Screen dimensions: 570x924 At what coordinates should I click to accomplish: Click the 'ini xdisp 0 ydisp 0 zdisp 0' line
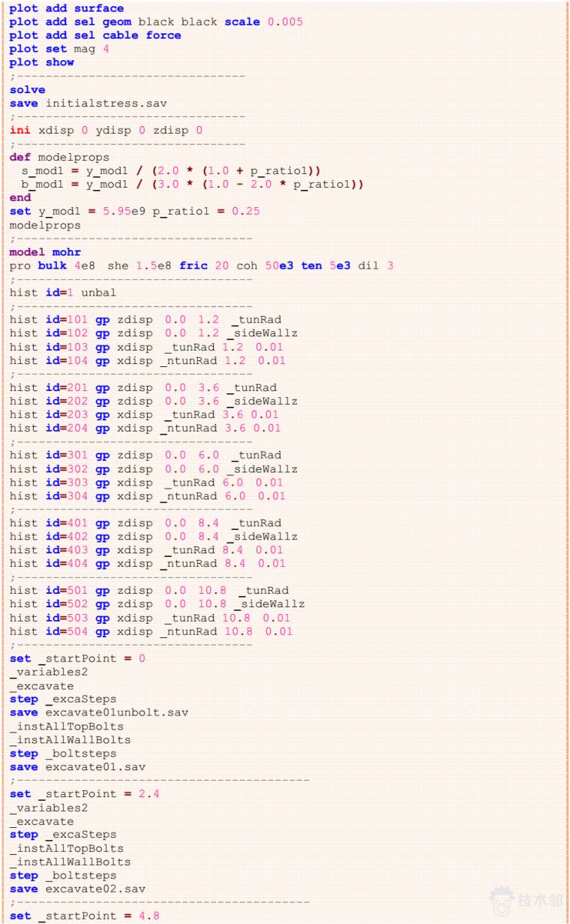pyautogui.click(x=106, y=130)
